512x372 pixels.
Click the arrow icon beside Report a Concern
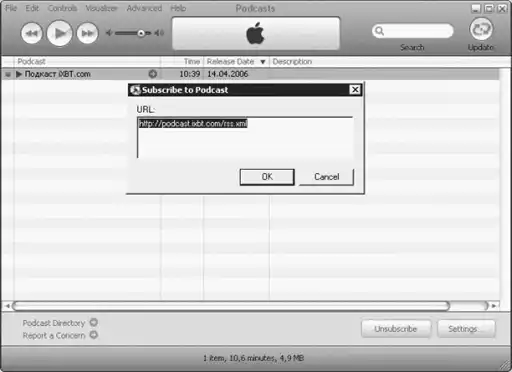pyautogui.click(x=94, y=335)
